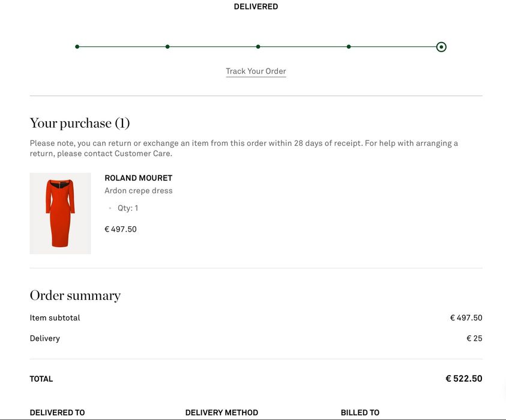Click the € 522.50 total amount
Viewport: 506px width, 420px height.
coord(463,379)
